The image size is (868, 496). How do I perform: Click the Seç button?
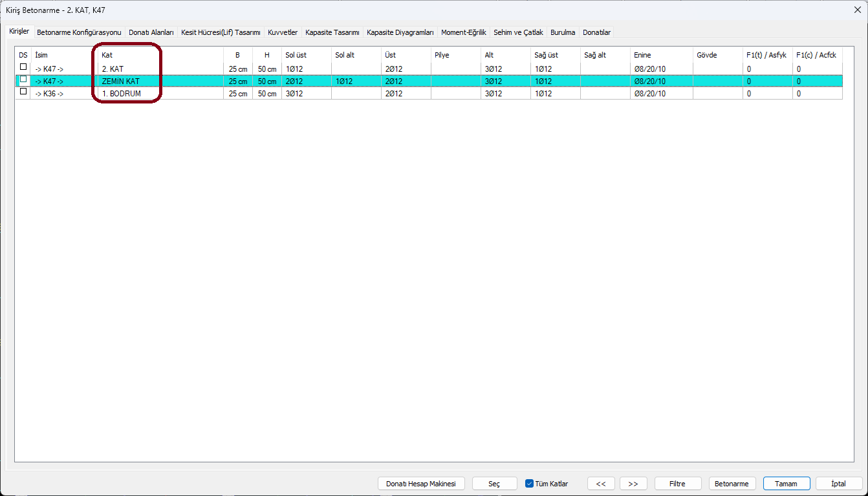(x=494, y=484)
